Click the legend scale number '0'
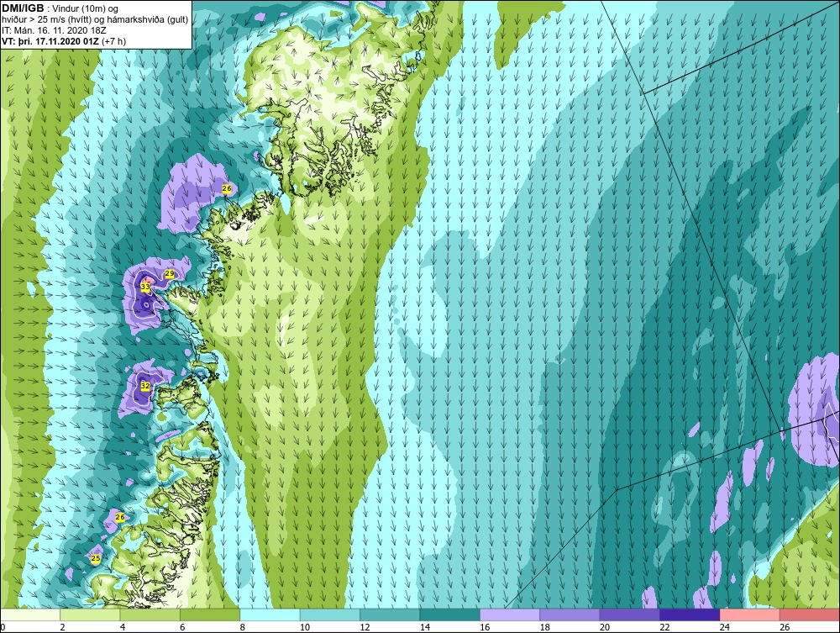This screenshot has height=633, width=840. coord(3,627)
